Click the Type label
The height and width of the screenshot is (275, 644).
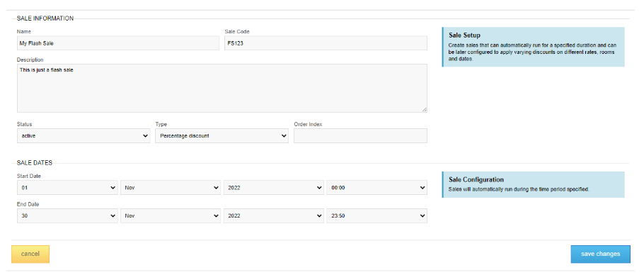click(161, 124)
